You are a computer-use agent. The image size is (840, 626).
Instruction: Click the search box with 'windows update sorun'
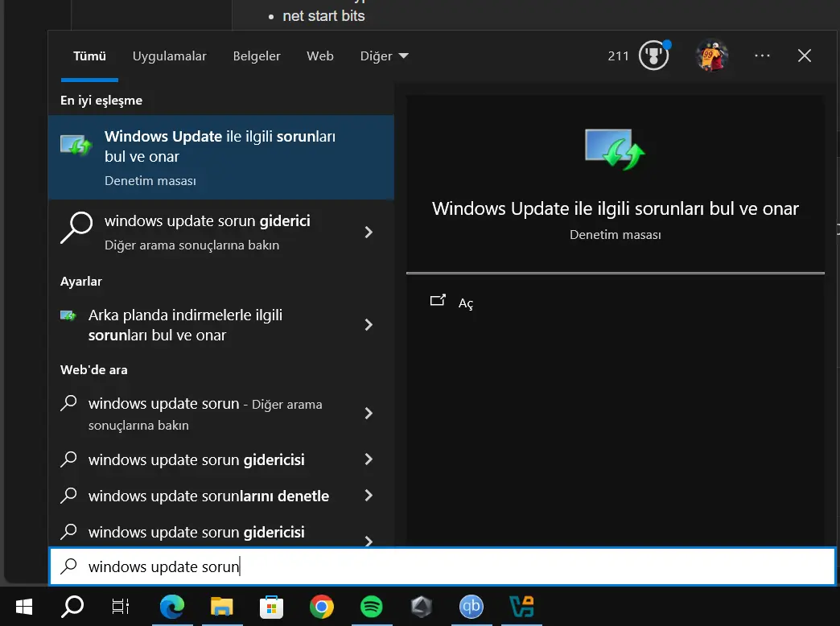(442, 566)
